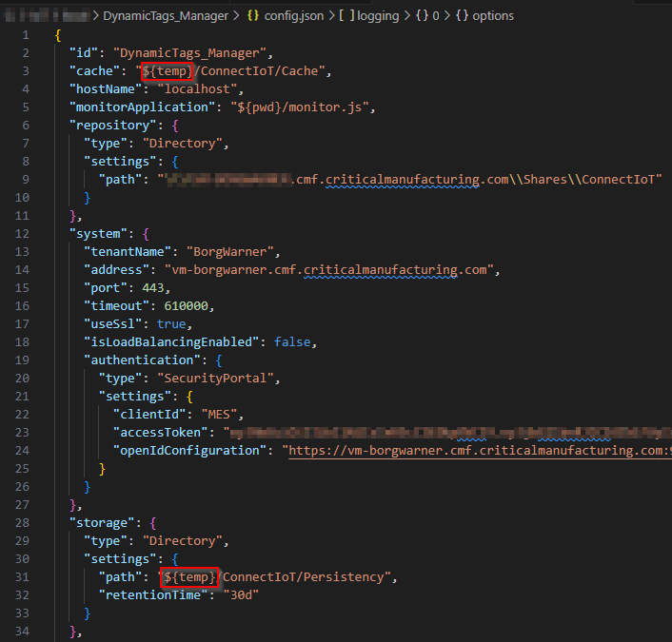
Task: Open the config.json breadcrumb item
Action: point(293,16)
